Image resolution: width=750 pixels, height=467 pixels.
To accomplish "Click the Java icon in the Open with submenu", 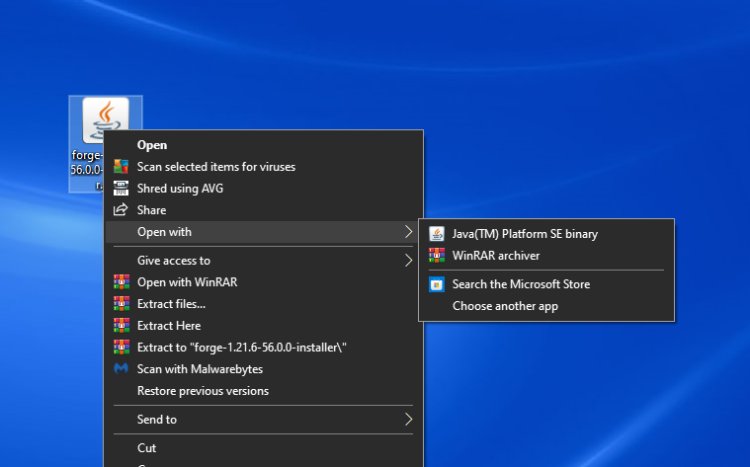I will 436,234.
